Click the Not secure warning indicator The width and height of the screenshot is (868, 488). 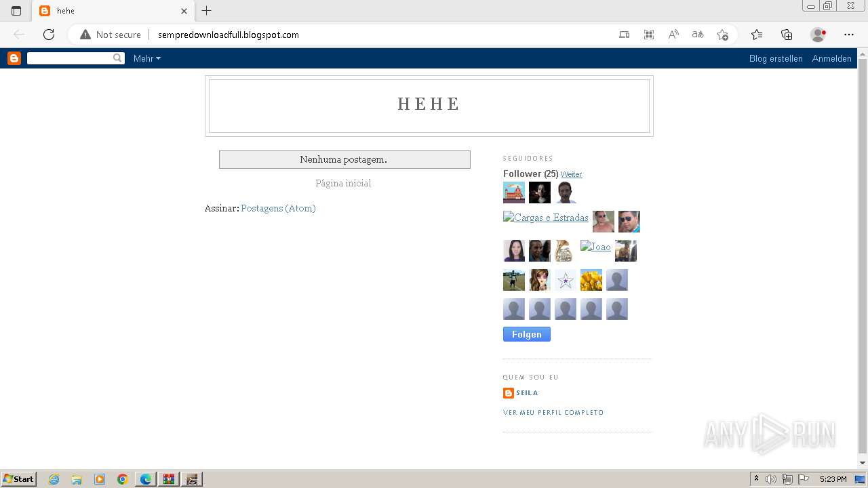pyautogui.click(x=111, y=35)
